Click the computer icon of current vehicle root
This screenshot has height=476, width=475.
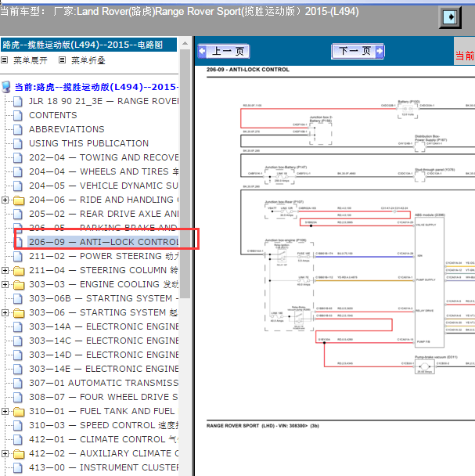coord(6,87)
